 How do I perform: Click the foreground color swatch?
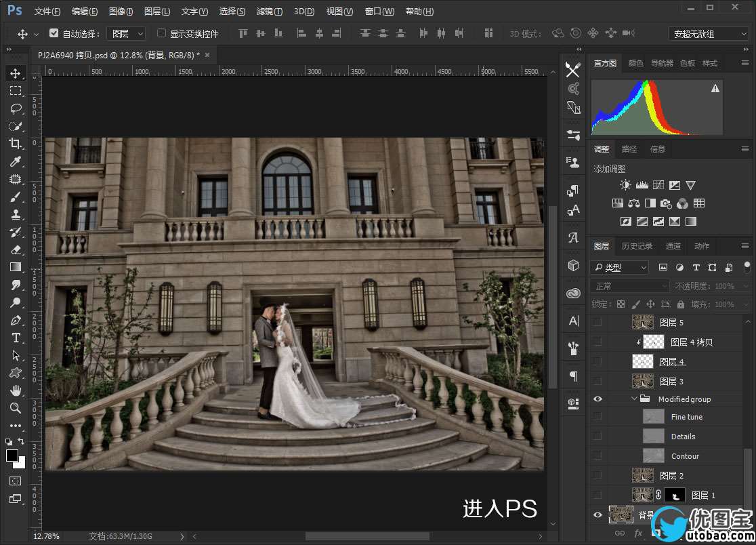pos(12,456)
